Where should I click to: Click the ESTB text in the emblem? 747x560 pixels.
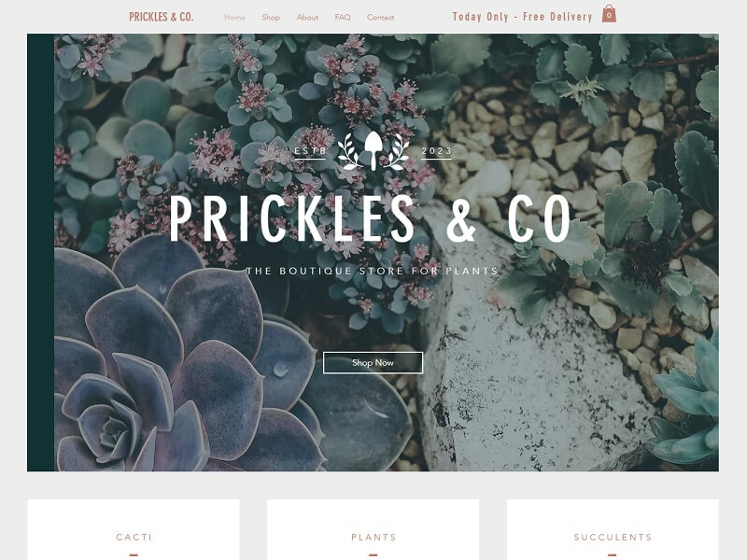310,151
